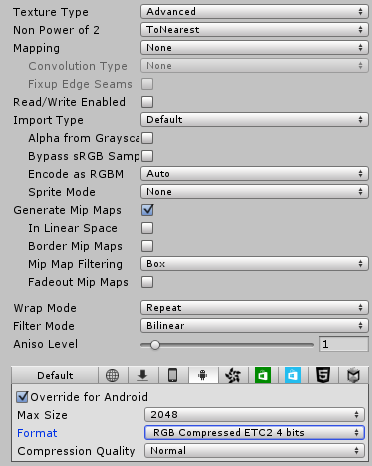
Task: Open the Web Player globe platform tab
Action: point(112,376)
